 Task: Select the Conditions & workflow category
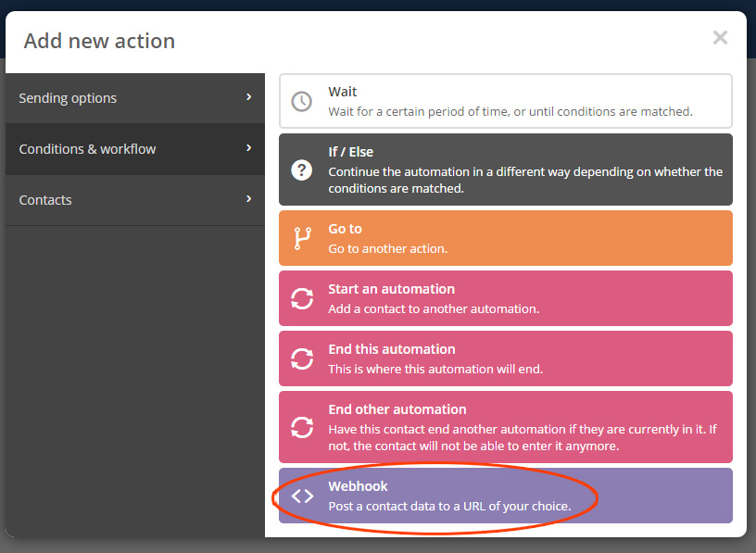pos(135,149)
